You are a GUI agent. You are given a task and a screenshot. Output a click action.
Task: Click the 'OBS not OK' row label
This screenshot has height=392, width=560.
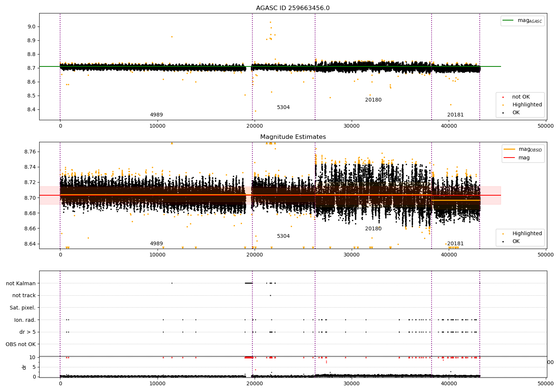point(21,344)
